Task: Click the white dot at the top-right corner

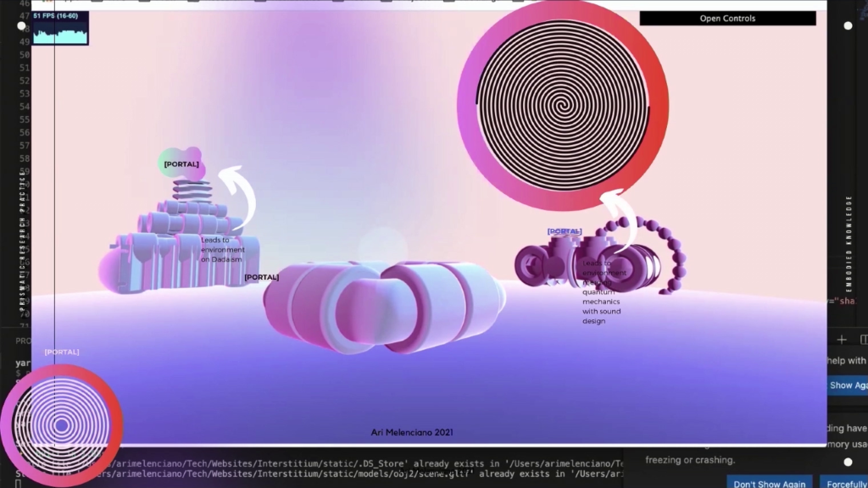Action: (848, 25)
